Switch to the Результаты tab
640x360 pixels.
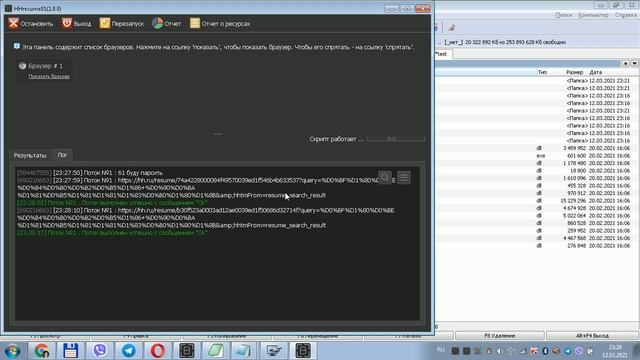pos(30,156)
